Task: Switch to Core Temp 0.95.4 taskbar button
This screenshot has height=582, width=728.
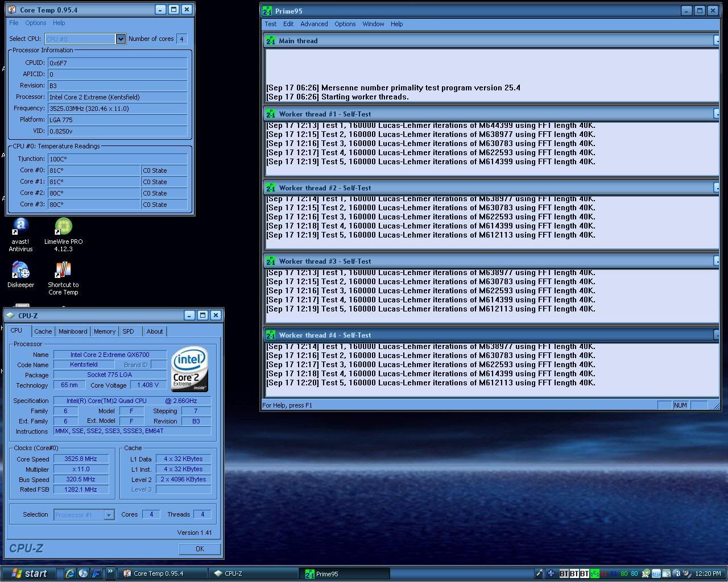Action: (x=162, y=573)
